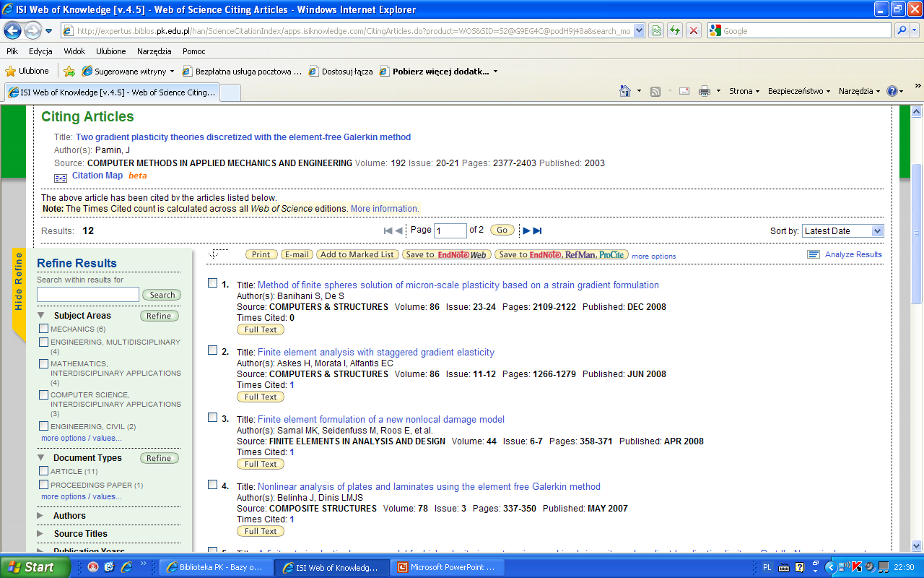This screenshot has width=924, height=578.
Task: Tick the MECHANICS subject area checkbox
Action: point(44,329)
